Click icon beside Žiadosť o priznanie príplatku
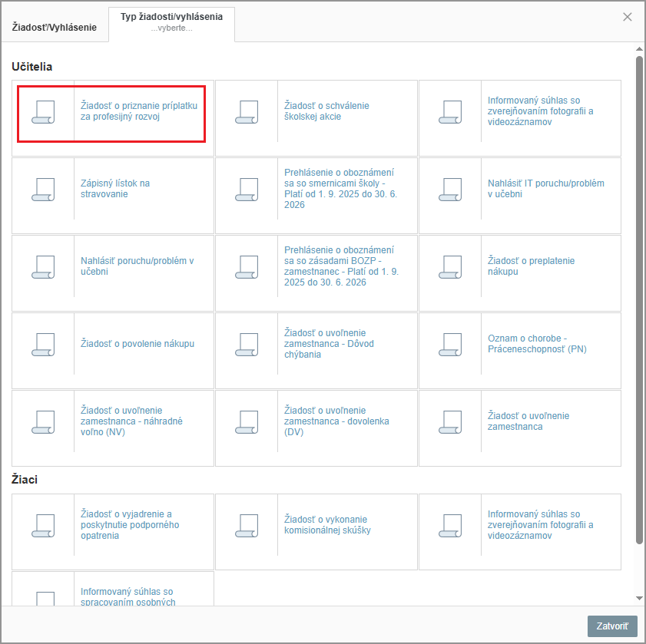646x644 pixels. [x=43, y=112]
